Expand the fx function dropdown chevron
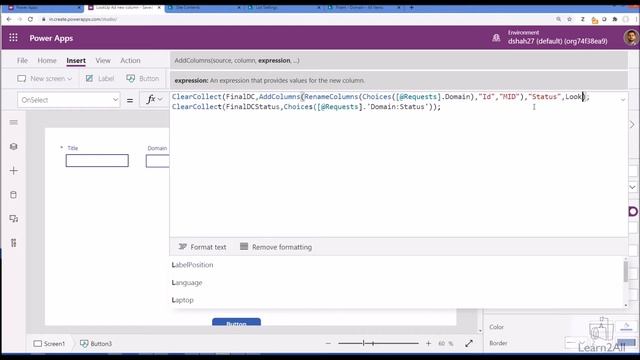 click(x=160, y=100)
